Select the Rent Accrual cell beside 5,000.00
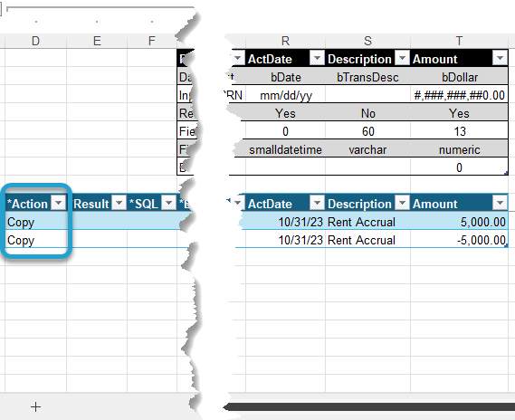Viewport: 515px width, 420px height. click(367, 222)
